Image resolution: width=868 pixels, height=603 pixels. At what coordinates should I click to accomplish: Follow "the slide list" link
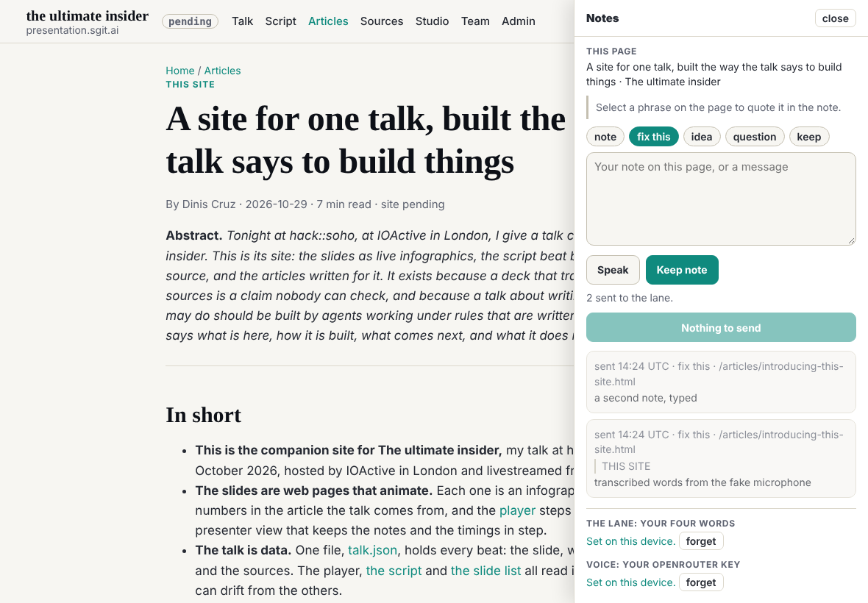(x=486, y=571)
